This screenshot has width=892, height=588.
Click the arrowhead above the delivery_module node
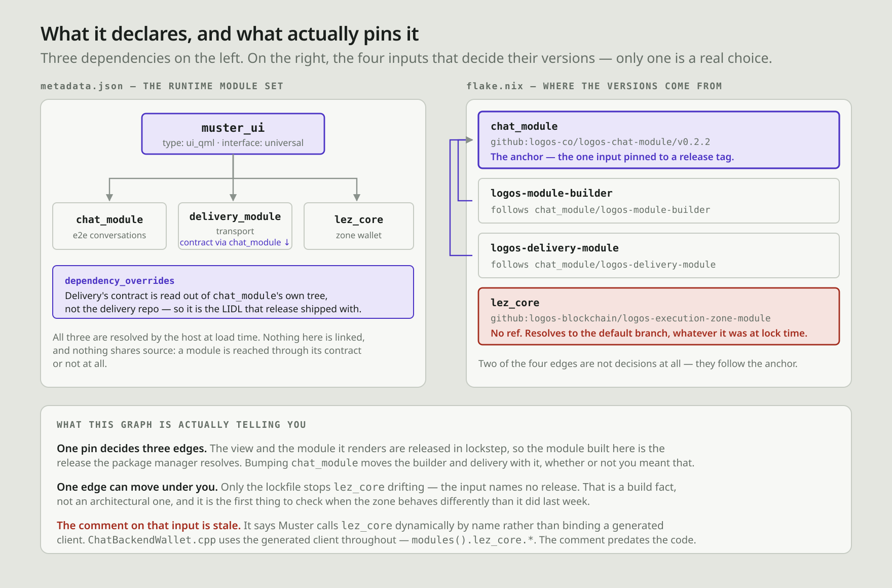233,197
